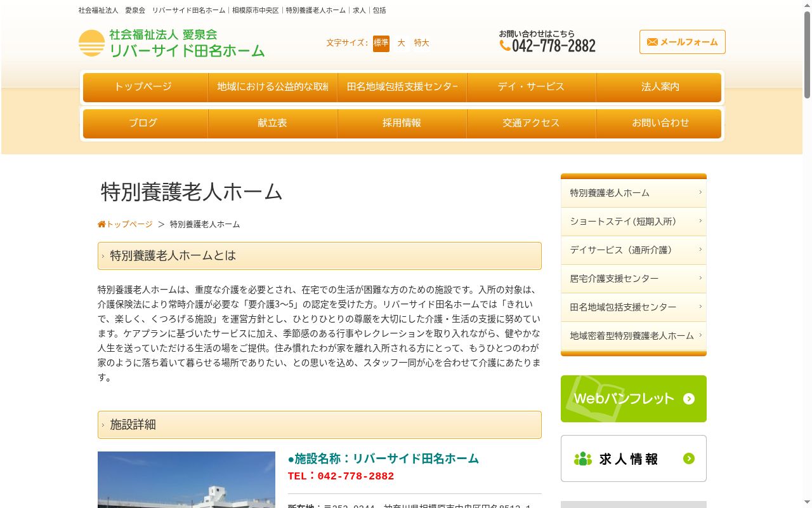The image size is (812, 508).
Task: Click the facility building photo thumbnail
Action: point(187,479)
